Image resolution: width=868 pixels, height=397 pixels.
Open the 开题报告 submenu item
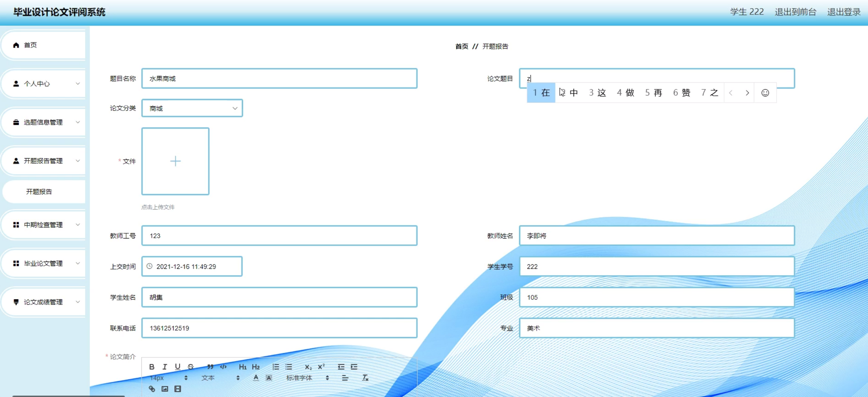coord(39,192)
